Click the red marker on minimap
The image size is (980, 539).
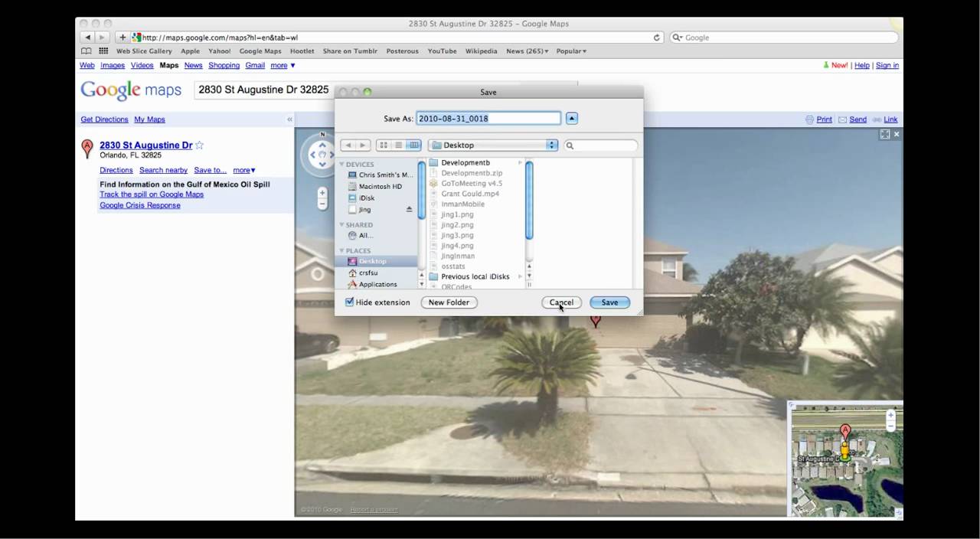[x=844, y=432]
